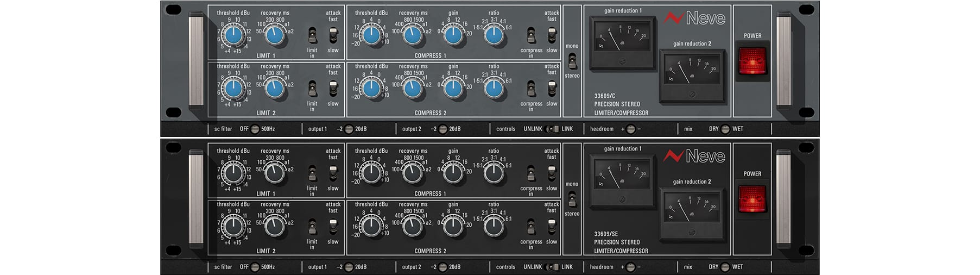Adjust the Compress 2 recovery knob on 33609/C
The width and height of the screenshot is (980, 275).
[413, 89]
